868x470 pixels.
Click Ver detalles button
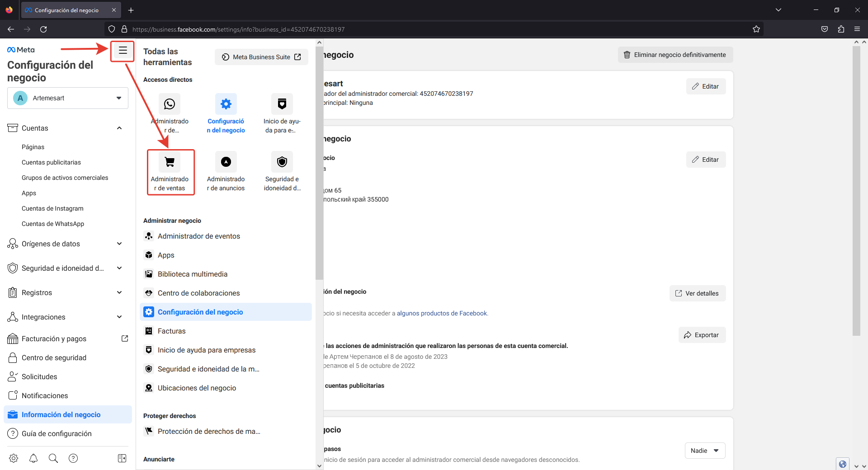(x=698, y=293)
